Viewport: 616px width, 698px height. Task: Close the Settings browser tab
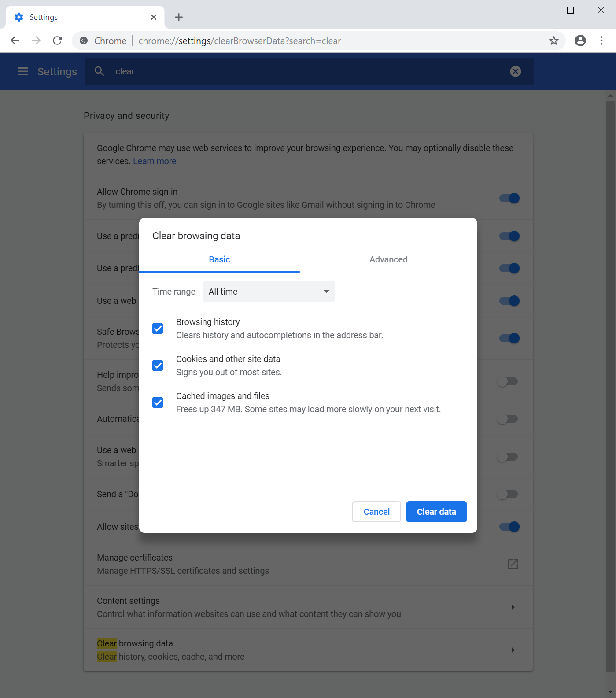click(x=154, y=17)
